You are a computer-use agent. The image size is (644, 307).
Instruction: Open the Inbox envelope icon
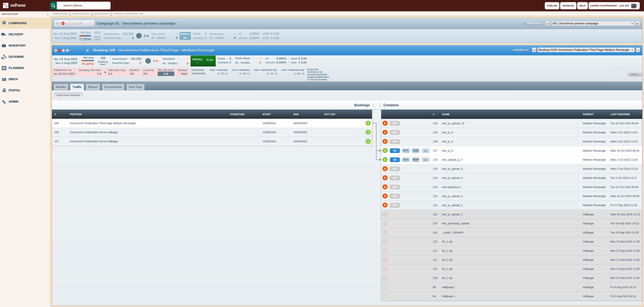pyautogui.click(x=4, y=79)
